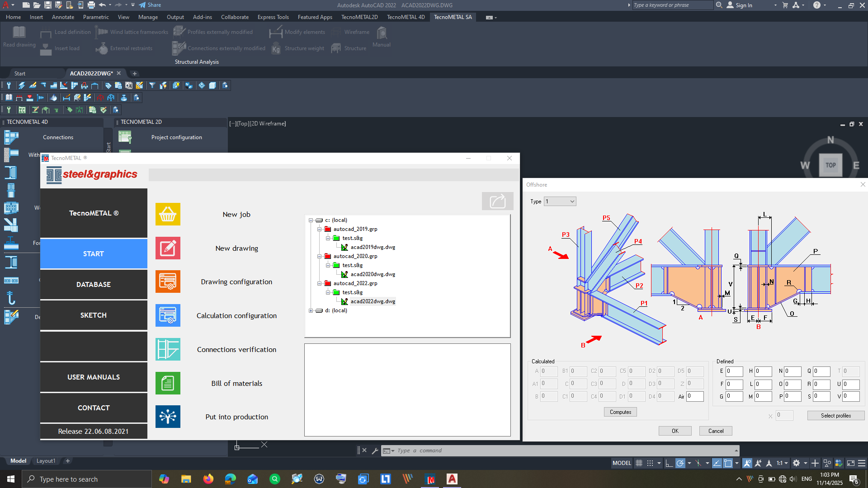Click the Calculation configuration gear icon
This screenshot has height=488, width=868.
168,315
